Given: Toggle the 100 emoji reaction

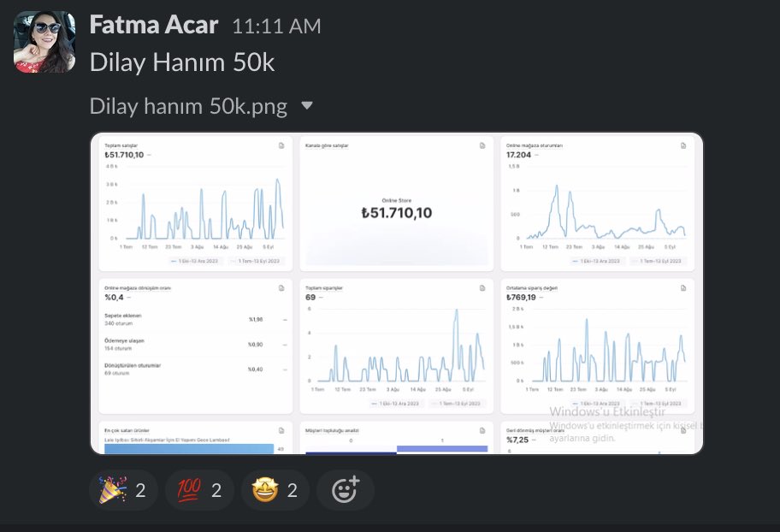Looking at the screenshot, I should tap(198, 489).
